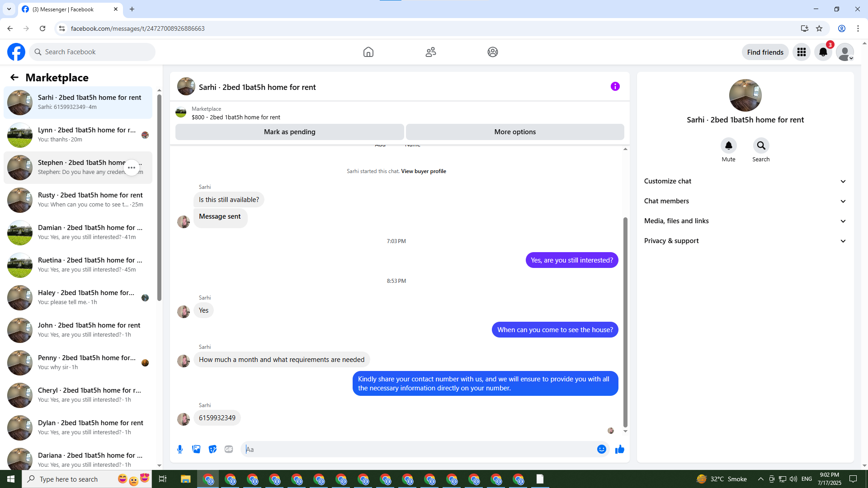Open options menu for Stephen conversation

pos(132,168)
